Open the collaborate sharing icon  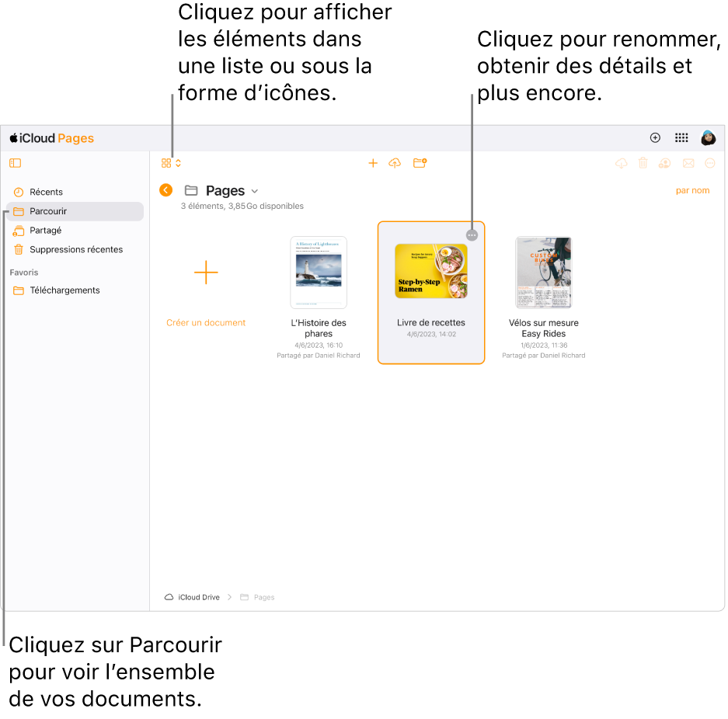click(664, 163)
